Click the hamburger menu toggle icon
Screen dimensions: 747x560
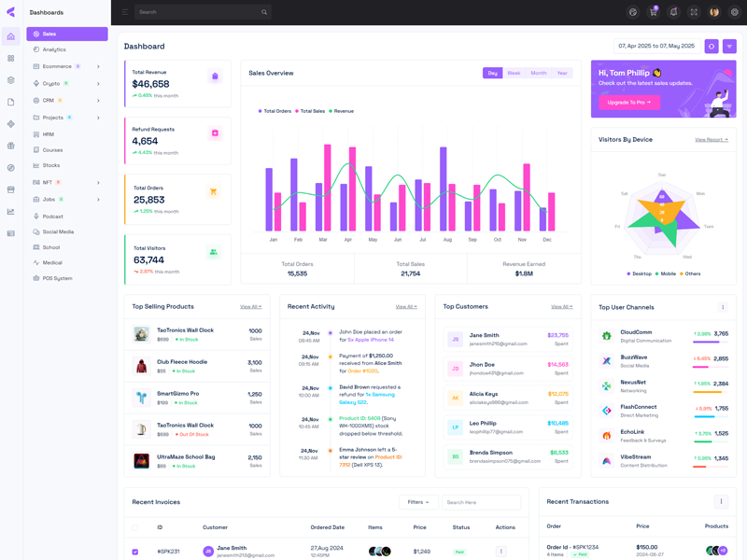coord(125,12)
